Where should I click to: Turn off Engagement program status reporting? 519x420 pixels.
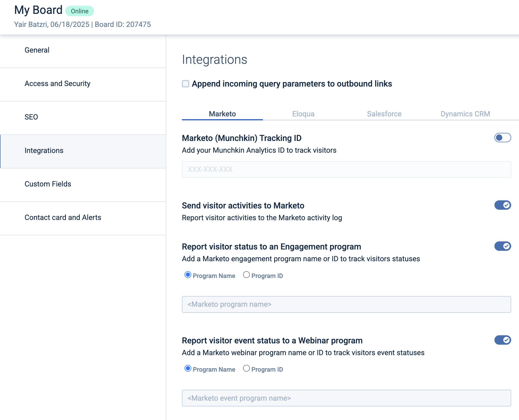coord(502,246)
